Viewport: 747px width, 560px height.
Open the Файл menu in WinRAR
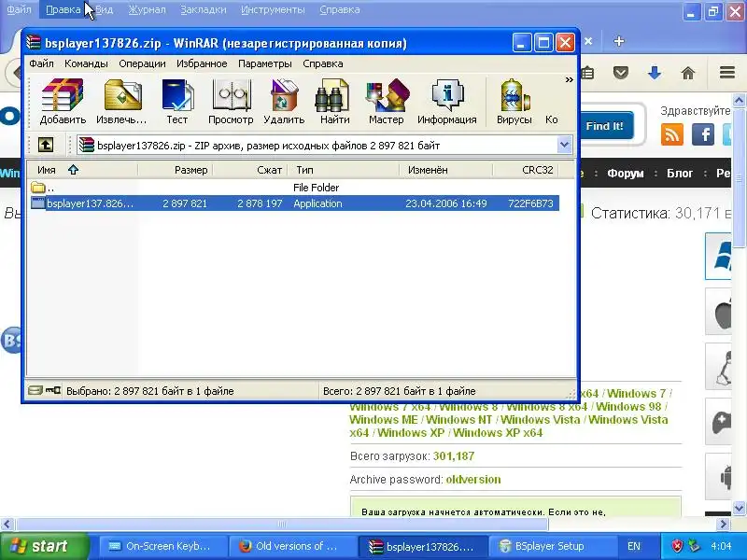(x=41, y=63)
